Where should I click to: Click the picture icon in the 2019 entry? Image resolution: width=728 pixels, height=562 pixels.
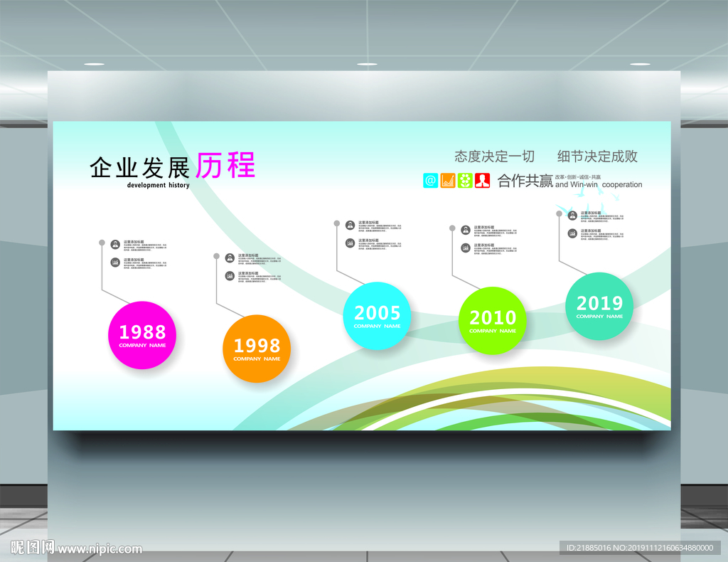point(572,233)
